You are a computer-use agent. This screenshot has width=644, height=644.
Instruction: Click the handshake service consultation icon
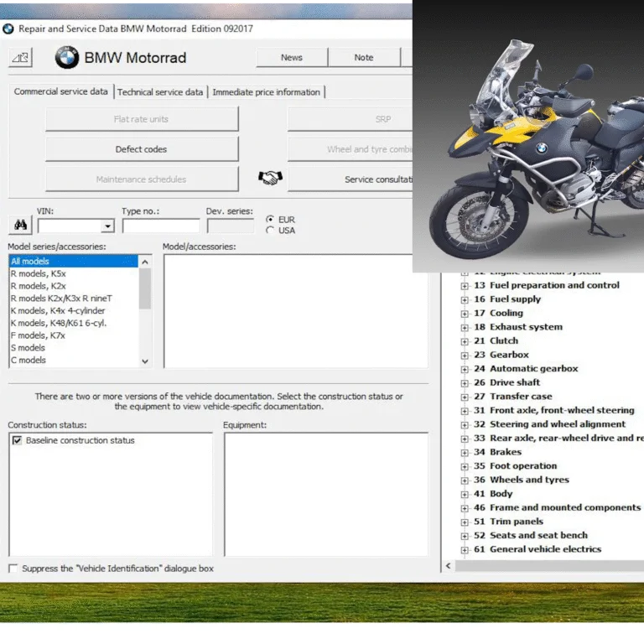[x=270, y=178]
